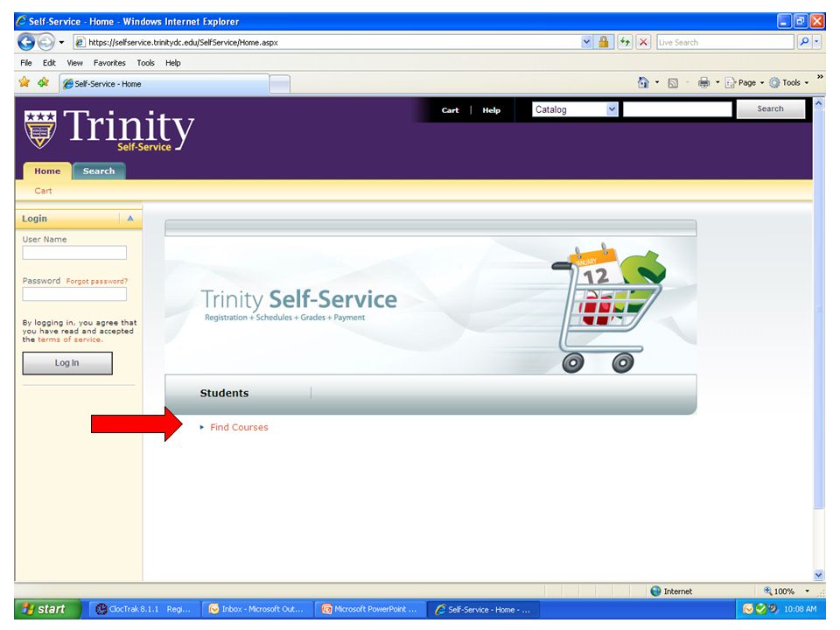Open the address bar history dropdown arrow
The image size is (840, 630).
pyautogui.click(x=586, y=42)
